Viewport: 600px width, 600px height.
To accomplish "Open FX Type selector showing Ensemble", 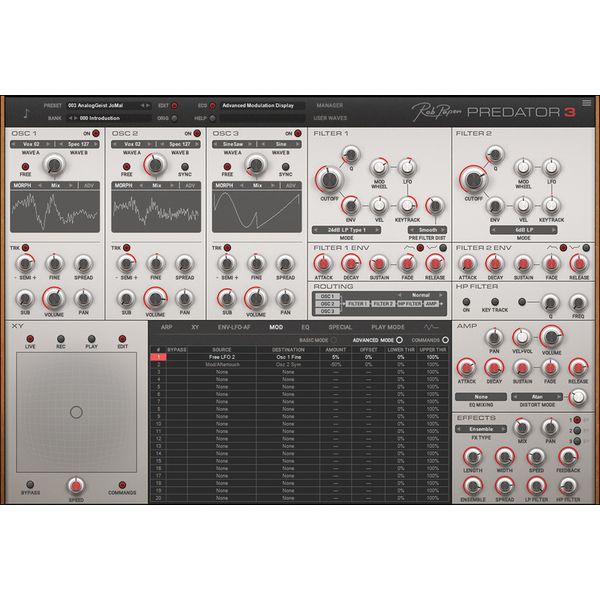I will tap(481, 429).
